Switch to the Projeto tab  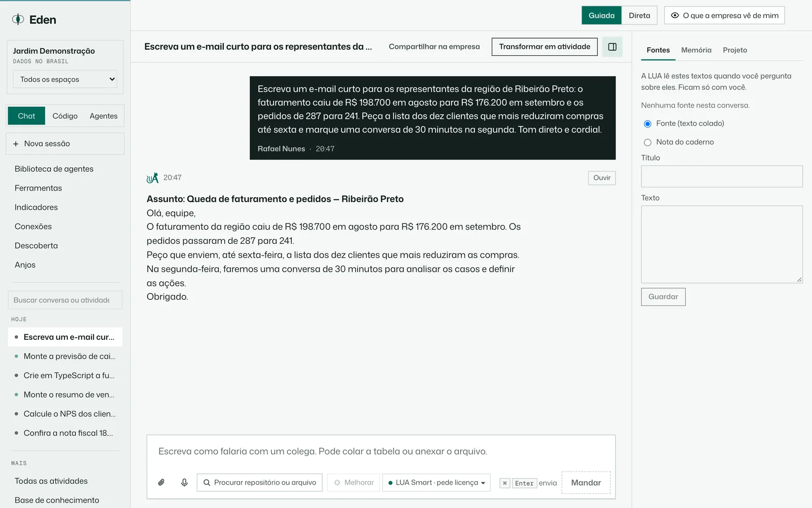tap(735, 50)
